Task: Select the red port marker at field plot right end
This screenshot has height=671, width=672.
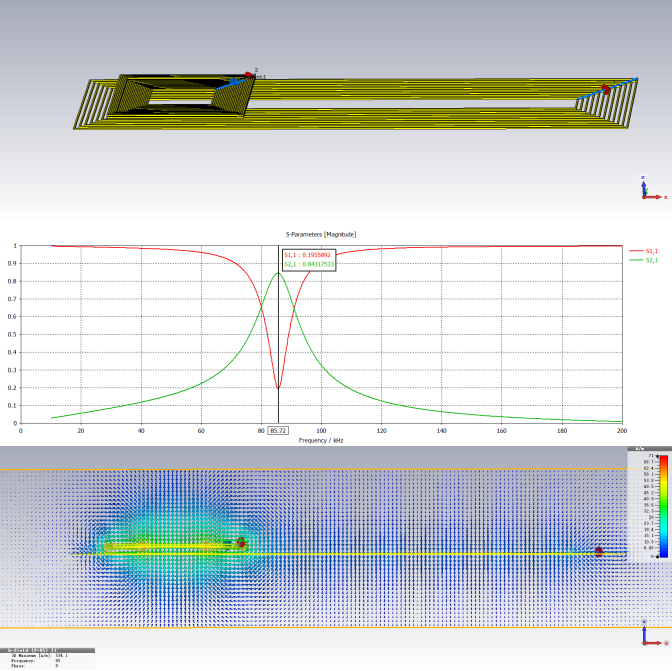Action: click(x=599, y=551)
